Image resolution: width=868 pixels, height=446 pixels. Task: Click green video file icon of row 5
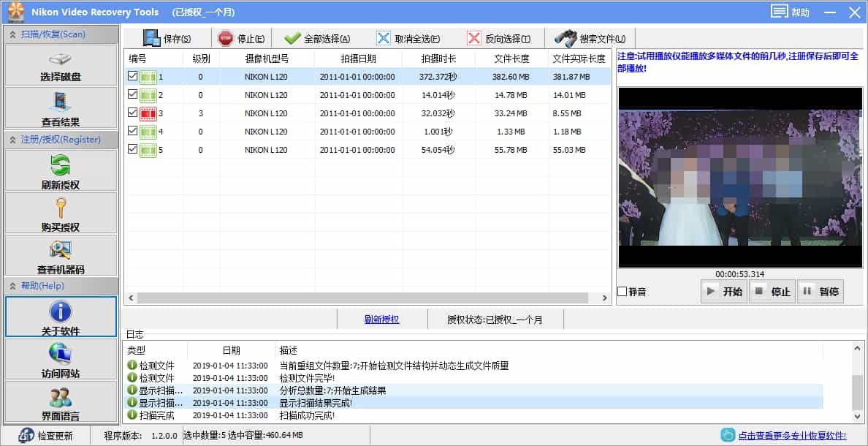148,150
